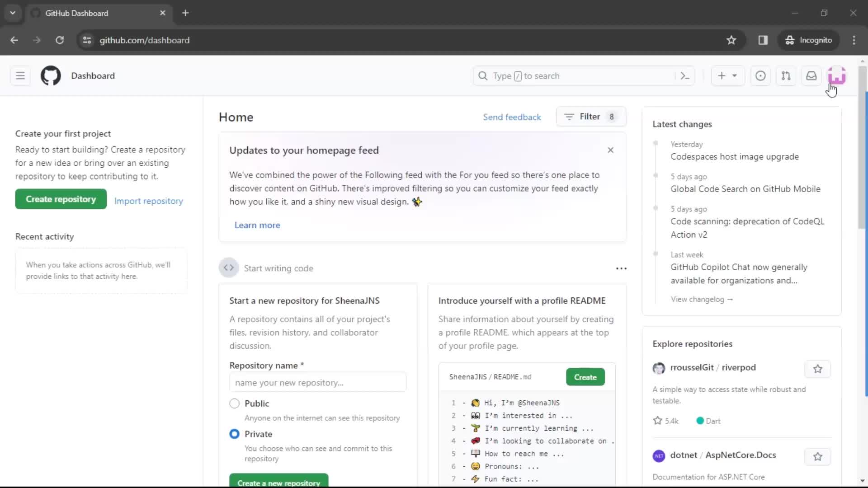Screen dimensions: 868x488
Task: Open the notifications bell icon
Action: pyautogui.click(x=811, y=75)
